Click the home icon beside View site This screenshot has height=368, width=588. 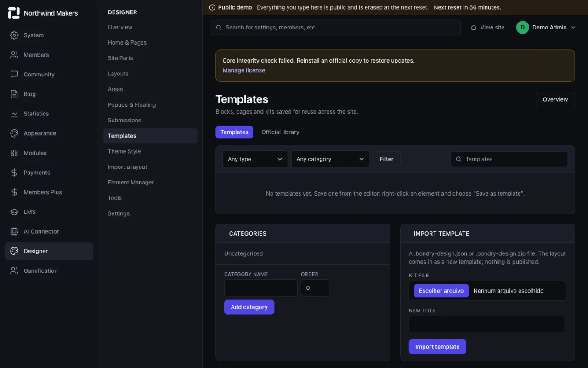tap(474, 28)
